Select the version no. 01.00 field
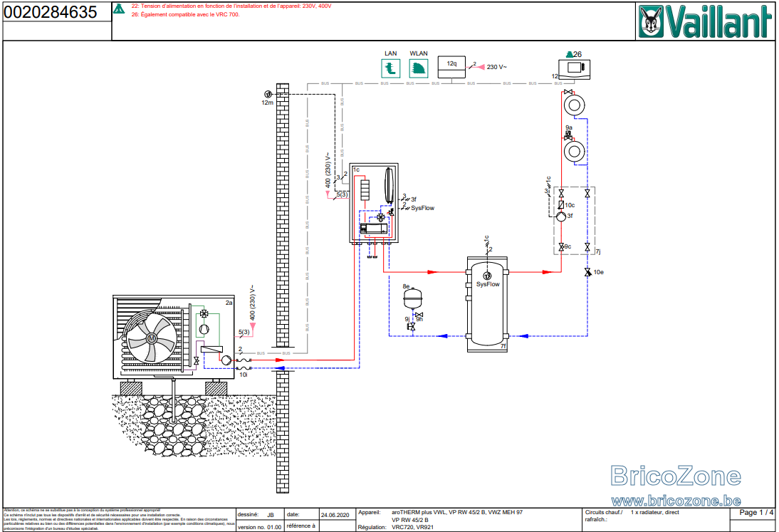 click(259, 527)
